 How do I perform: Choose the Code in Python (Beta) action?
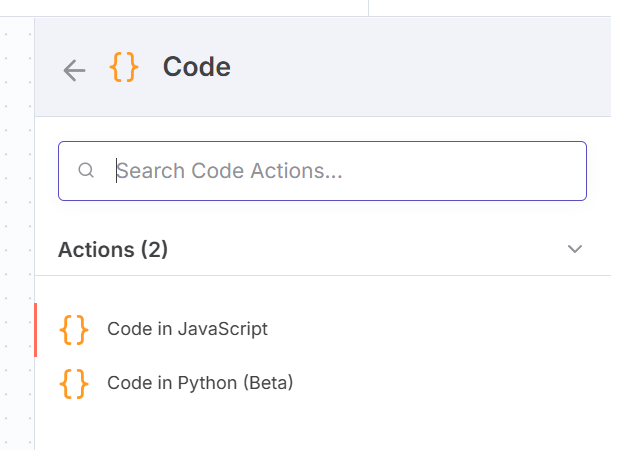(x=200, y=383)
